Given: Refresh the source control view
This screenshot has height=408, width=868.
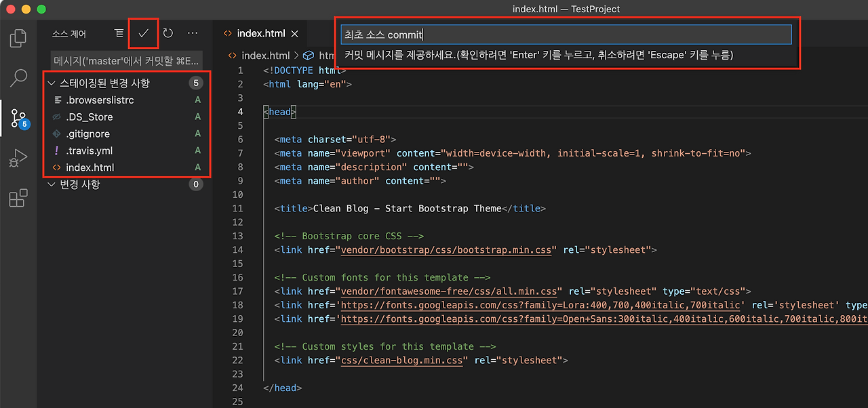Looking at the screenshot, I should pyautogui.click(x=167, y=33).
